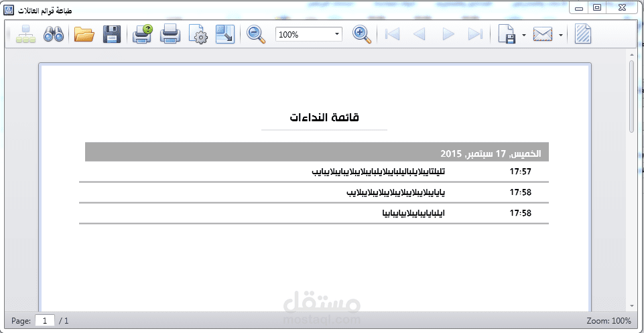Go to previous page arrow

click(419, 34)
